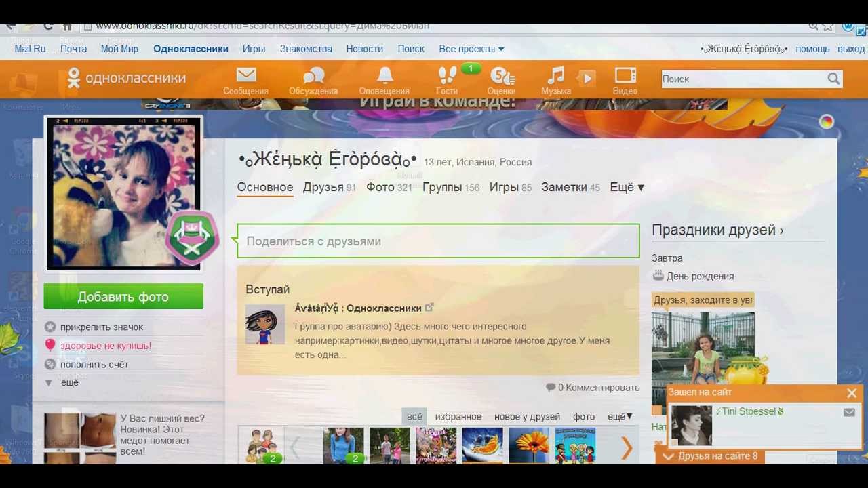Image resolution: width=868 pixels, height=488 pixels.
Task: Click the orange next arrow in feed thumbnails
Action: coord(627,447)
